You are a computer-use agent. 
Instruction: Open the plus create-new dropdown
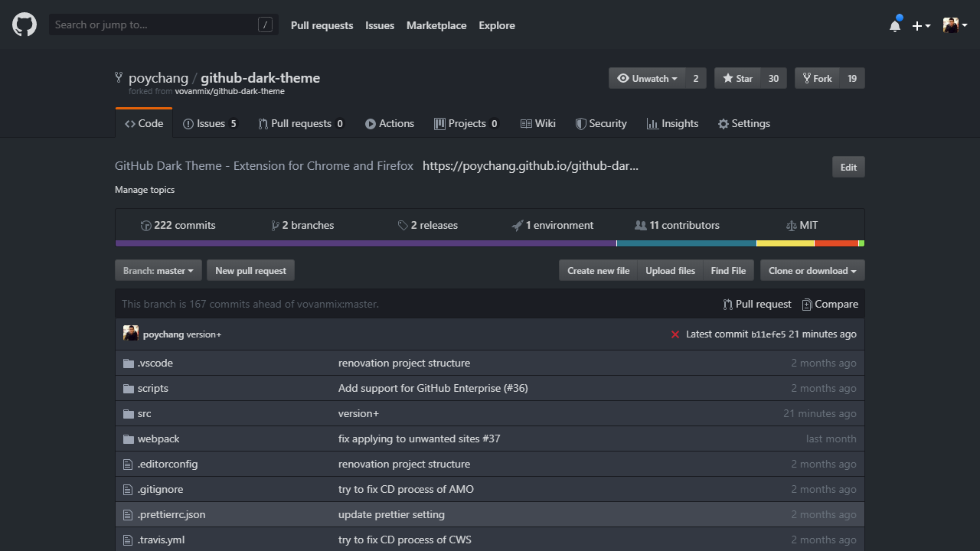click(921, 25)
